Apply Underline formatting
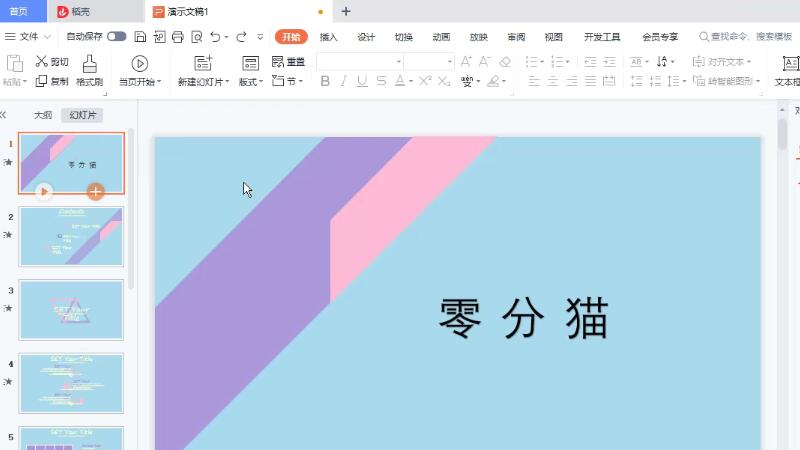Viewport: 800px width, 450px height. click(x=362, y=81)
